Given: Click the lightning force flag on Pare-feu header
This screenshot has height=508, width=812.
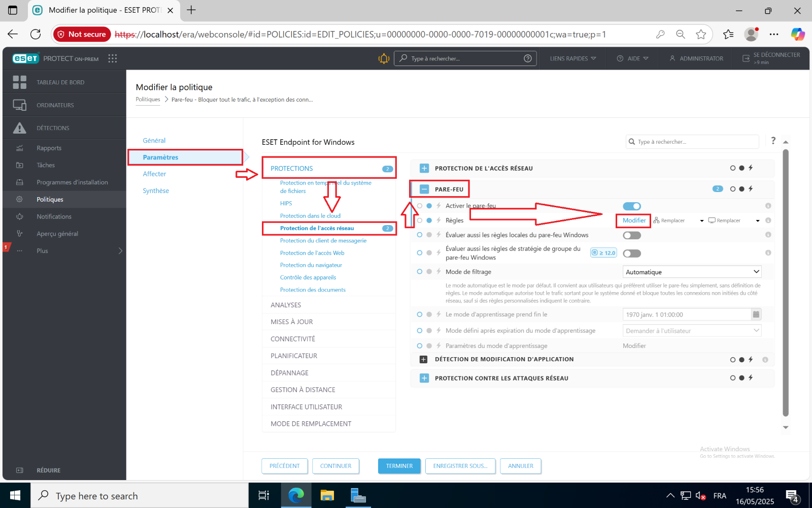Looking at the screenshot, I should coord(751,189).
